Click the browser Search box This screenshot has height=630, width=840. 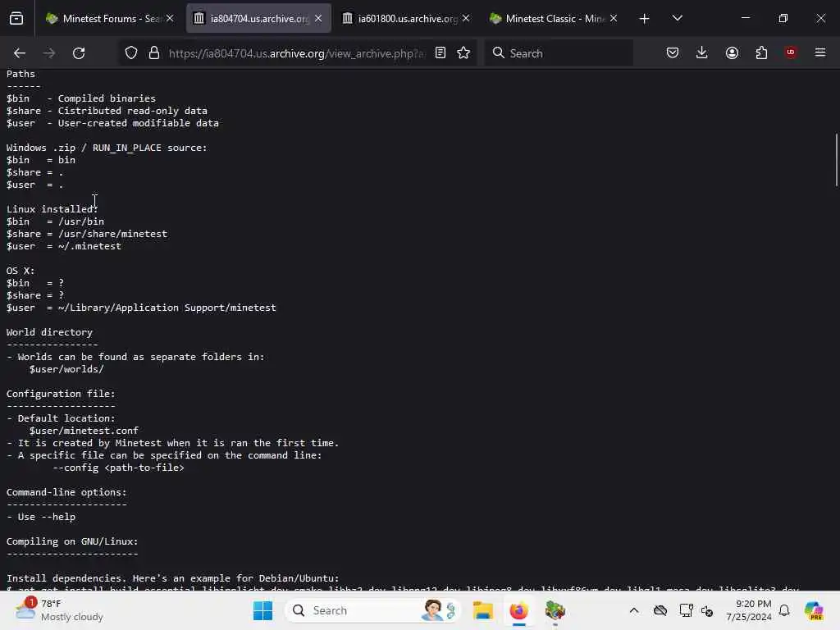(559, 53)
